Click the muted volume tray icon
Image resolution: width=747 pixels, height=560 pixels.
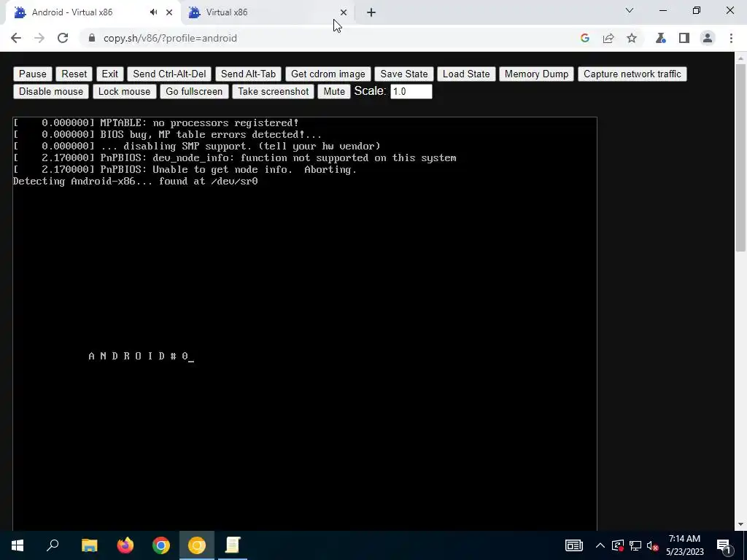click(x=653, y=545)
